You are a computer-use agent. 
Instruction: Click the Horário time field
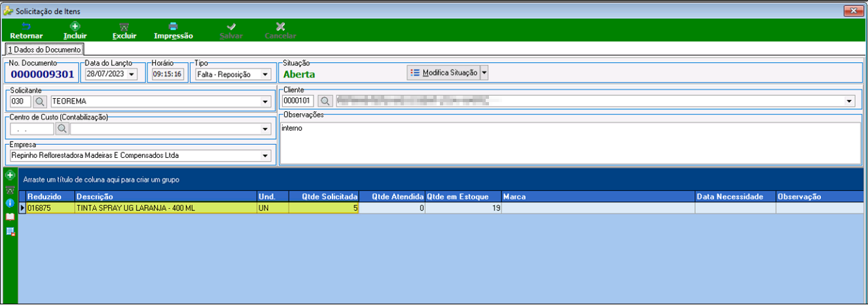(x=167, y=75)
